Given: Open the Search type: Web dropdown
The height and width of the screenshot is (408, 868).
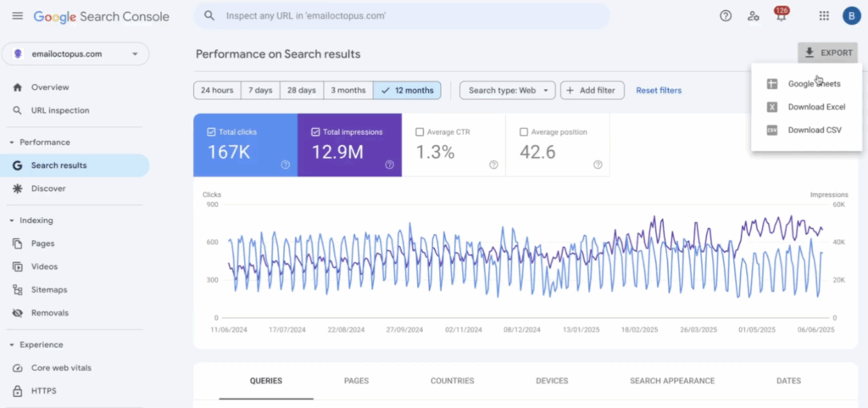Looking at the screenshot, I should (x=508, y=90).
